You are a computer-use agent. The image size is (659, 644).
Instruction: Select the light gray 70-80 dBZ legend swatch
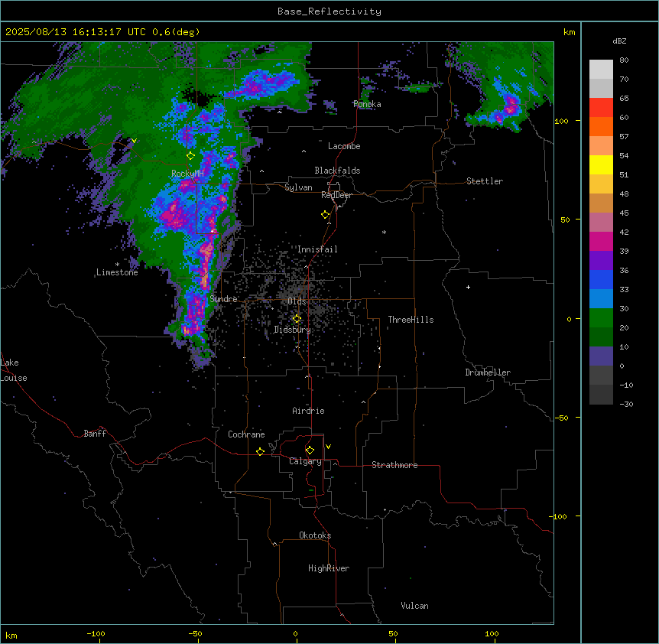click(601, 69)
